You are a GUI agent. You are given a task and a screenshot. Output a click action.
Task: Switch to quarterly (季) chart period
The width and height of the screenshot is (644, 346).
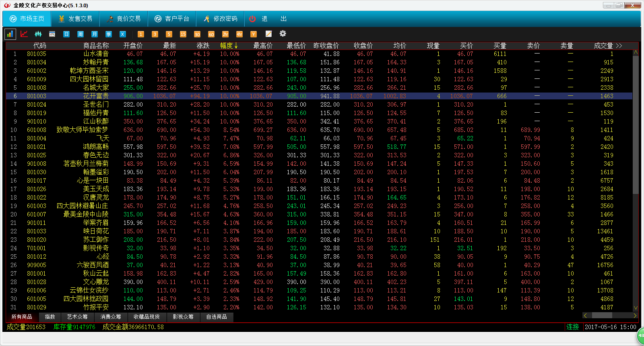(x=109, y=34)
